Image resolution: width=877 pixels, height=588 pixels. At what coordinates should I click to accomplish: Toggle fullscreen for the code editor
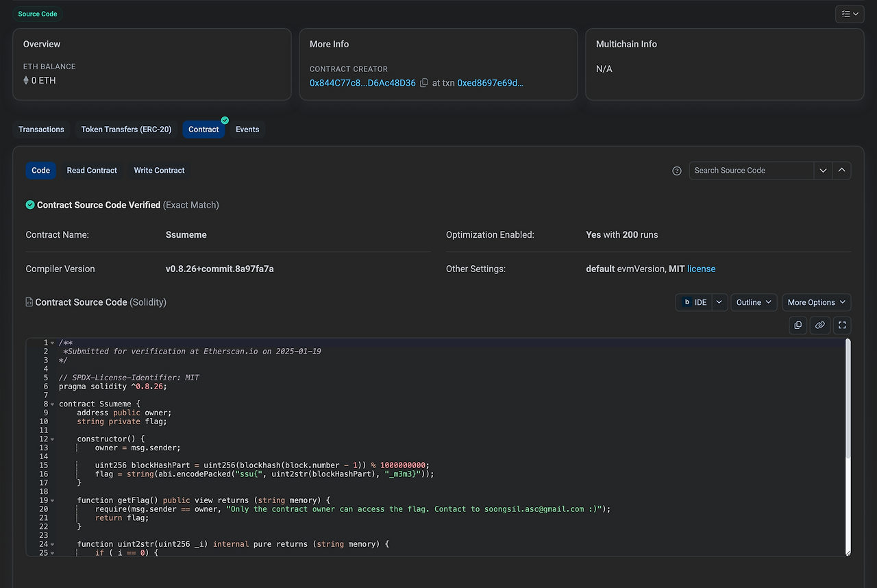pyautogui.click(x=843, y=325)
